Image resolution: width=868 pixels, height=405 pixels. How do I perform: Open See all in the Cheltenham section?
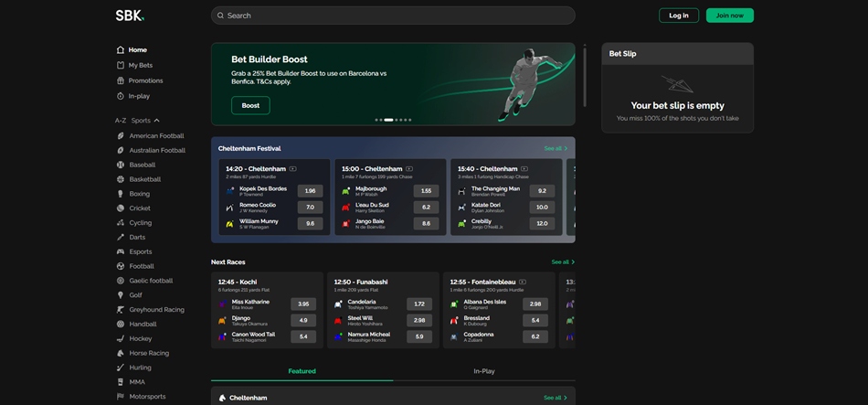[556, 398]
